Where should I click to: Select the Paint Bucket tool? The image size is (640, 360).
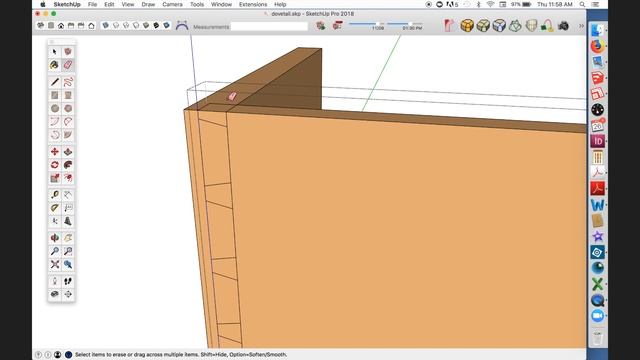55,65
